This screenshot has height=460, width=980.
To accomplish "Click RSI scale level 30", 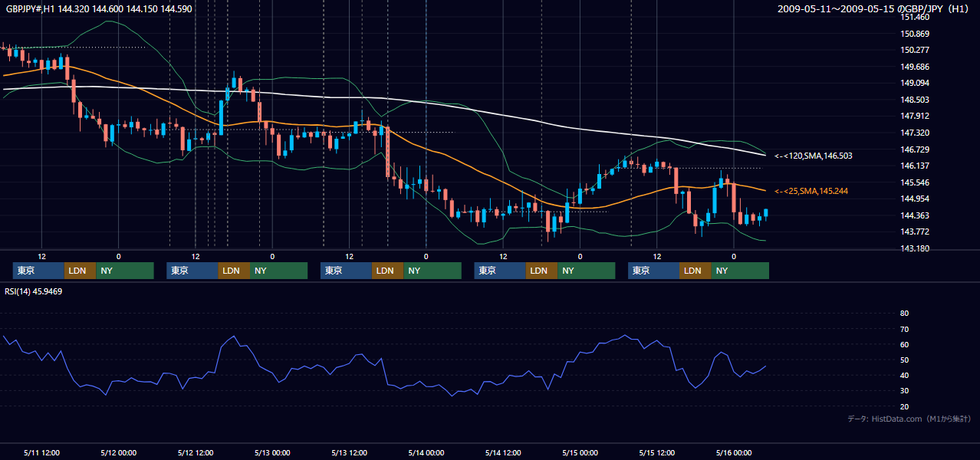I will coord(904,391).
